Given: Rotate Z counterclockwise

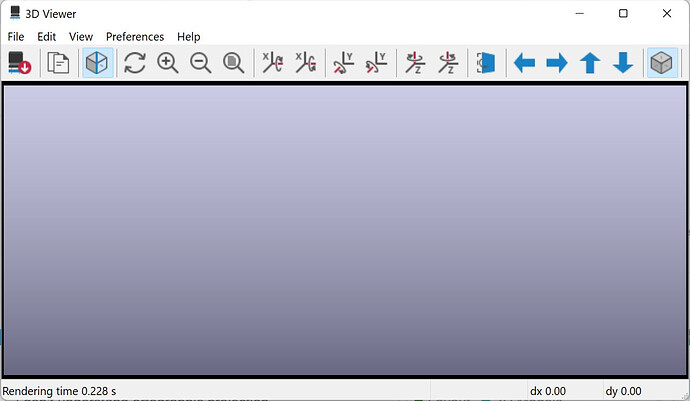Looking at the screenshot, I should coord(448,63).
